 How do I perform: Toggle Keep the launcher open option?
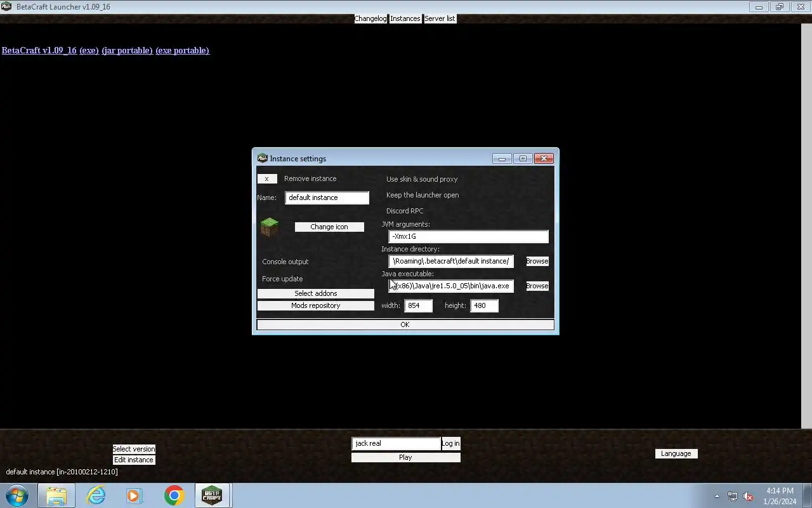pyautogui.click(x=422, y=195)
